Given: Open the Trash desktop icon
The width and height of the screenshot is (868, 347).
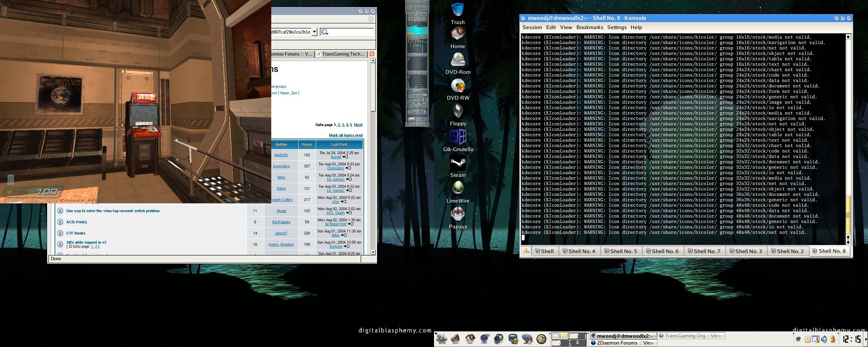Looking at the screenshot, I should pyautogui.click(x=457, y=10).
